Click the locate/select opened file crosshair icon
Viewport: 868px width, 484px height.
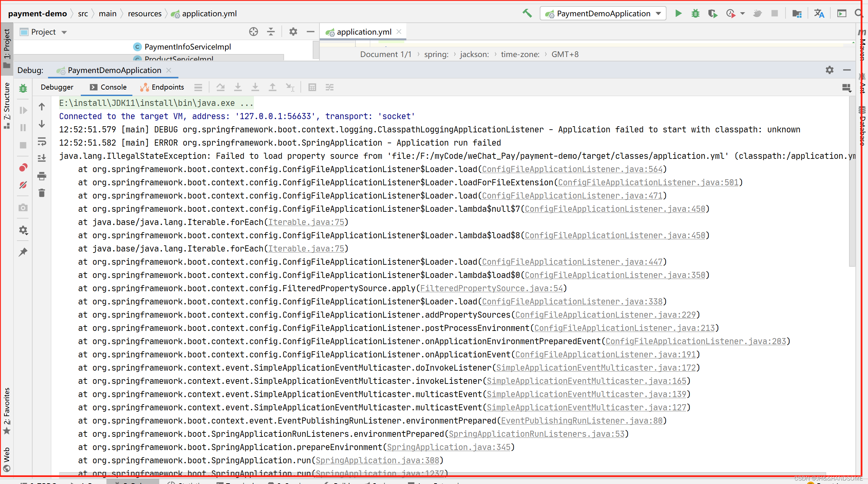(x=253, y=32)
